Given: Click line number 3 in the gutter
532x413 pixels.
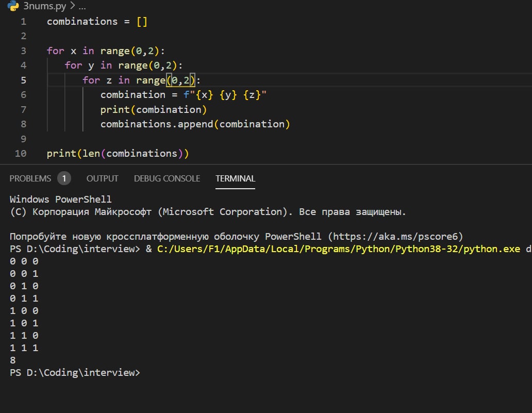Looking at the screenshot, I should pos(23,51).
